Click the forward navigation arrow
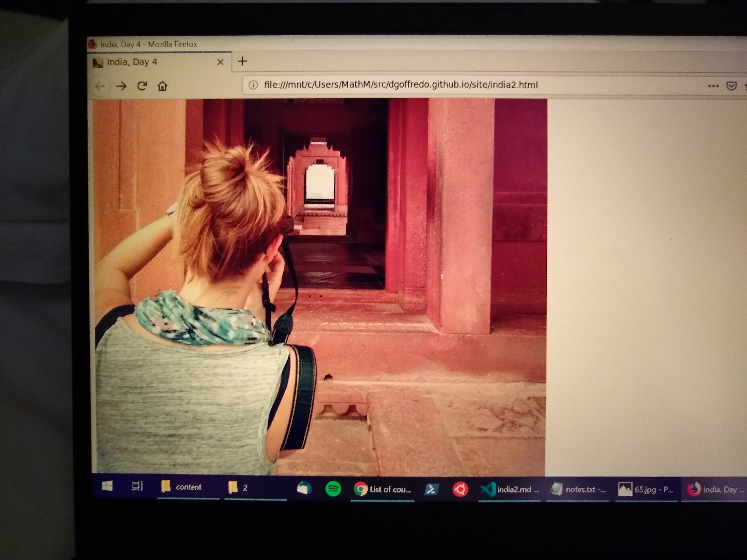747x560 pixels. point(121,86)
